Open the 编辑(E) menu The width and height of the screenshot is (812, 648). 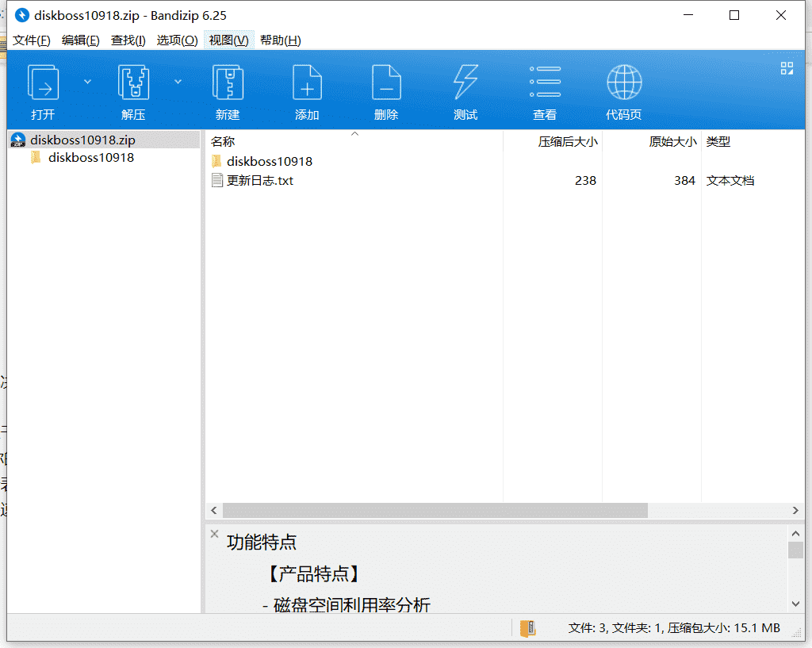pos(80,40)
